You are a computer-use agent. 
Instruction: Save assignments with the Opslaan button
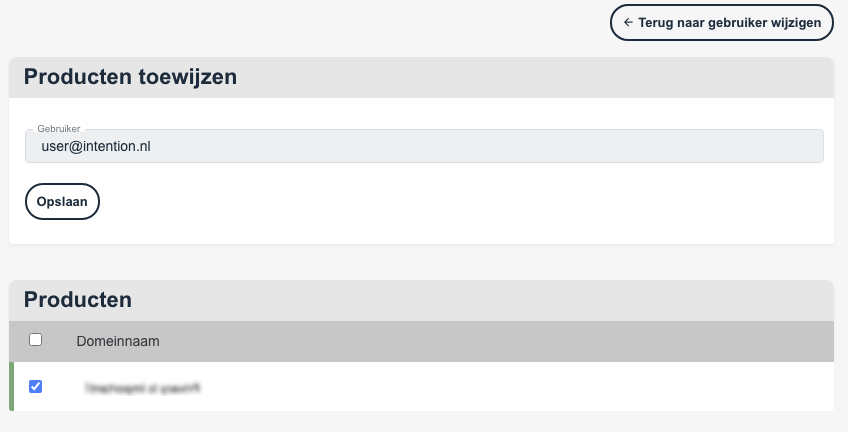[62, 202]
